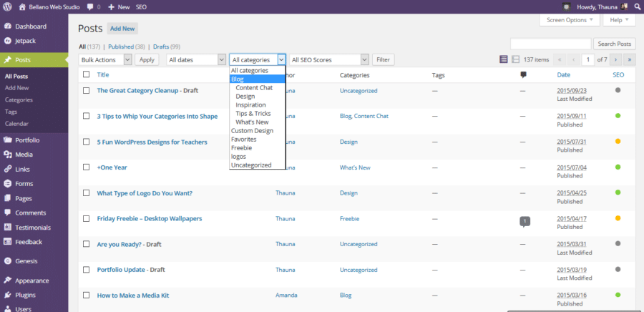Open the 1 comment bubble on Friday Freebie
644x312 pixels.
coord(525,222)
